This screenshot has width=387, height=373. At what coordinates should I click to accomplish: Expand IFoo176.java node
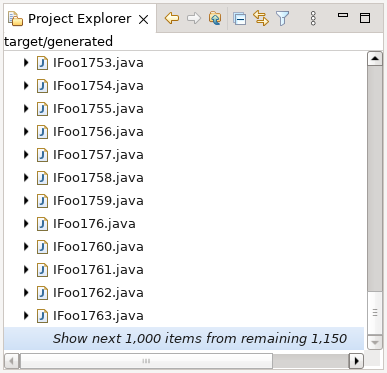coord(26,224)
